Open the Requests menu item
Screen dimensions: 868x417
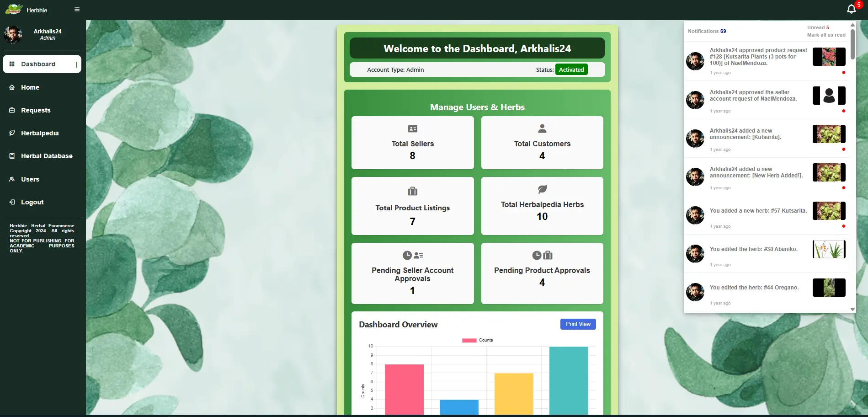42,110
